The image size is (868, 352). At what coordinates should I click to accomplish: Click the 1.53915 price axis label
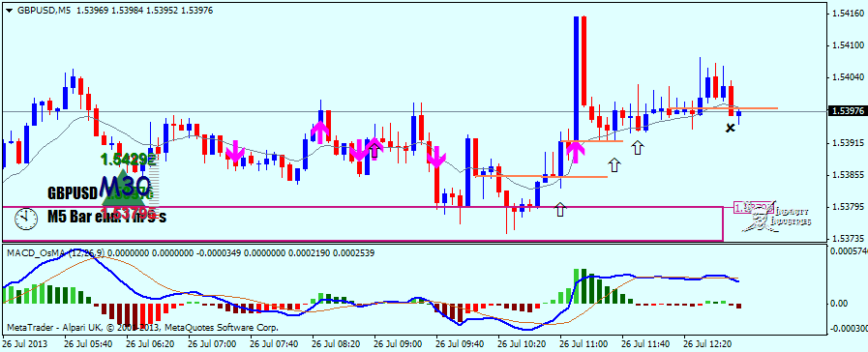[847, 143]
